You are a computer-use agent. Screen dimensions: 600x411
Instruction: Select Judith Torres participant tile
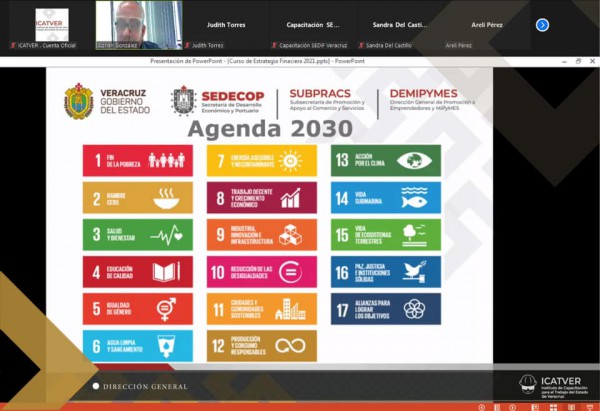[x=226, y=25]
